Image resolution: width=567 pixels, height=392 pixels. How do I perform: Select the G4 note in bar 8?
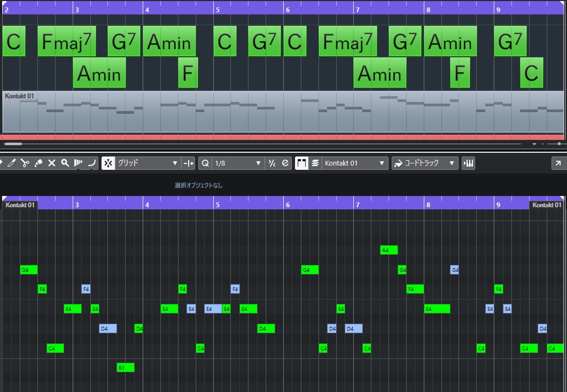[x=455, y=270]
